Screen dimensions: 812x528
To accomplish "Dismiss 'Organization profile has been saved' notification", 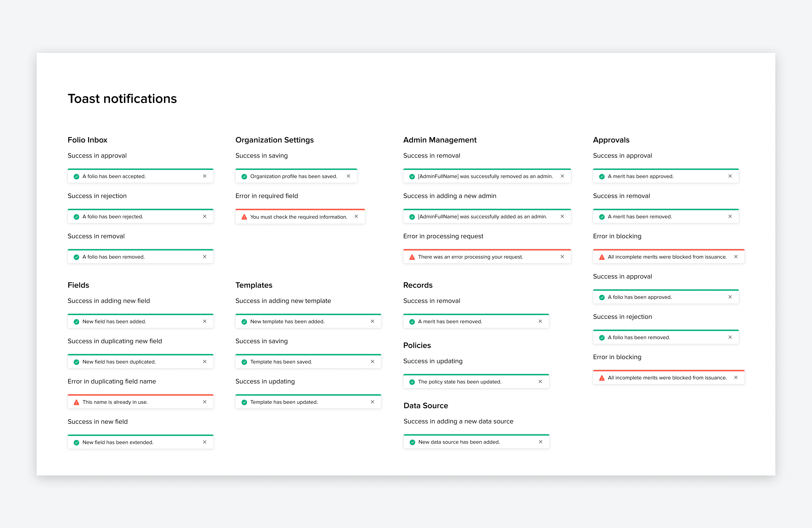I will pos(348,176).
